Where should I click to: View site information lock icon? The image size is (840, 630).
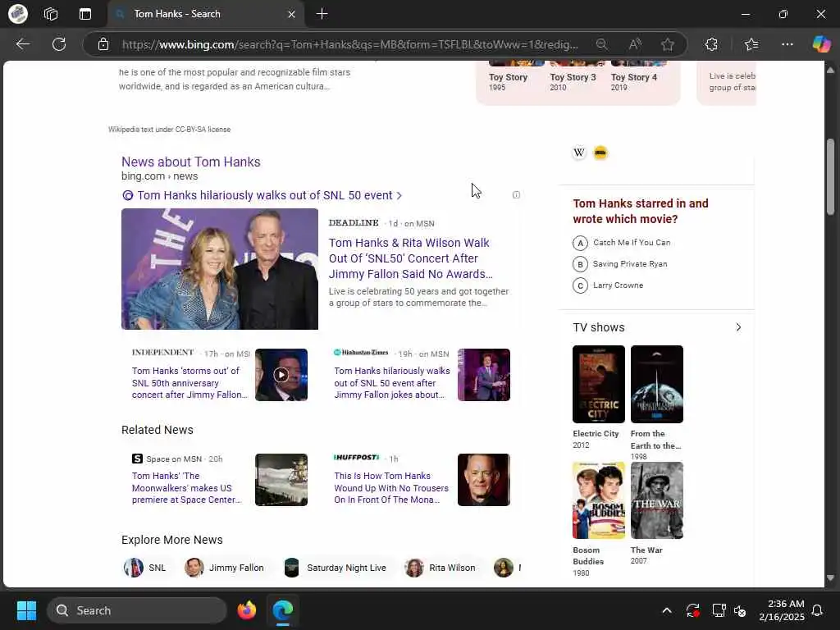coord(103,44)
